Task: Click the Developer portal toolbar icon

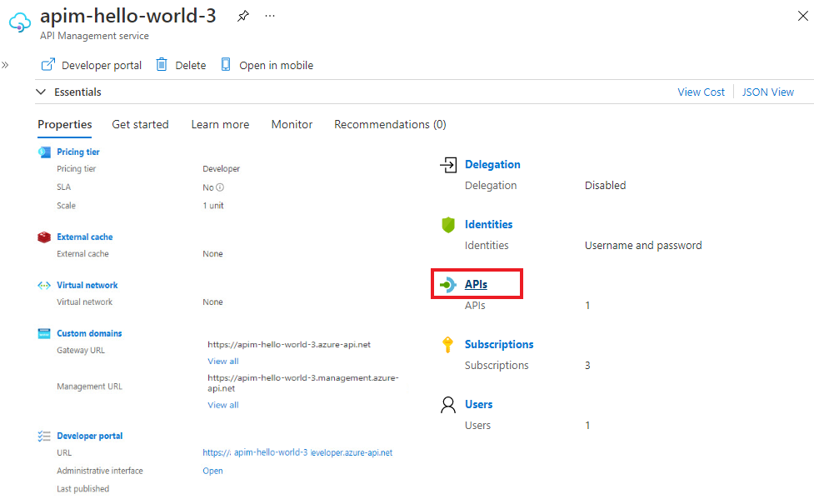Action: coord(47,65)
